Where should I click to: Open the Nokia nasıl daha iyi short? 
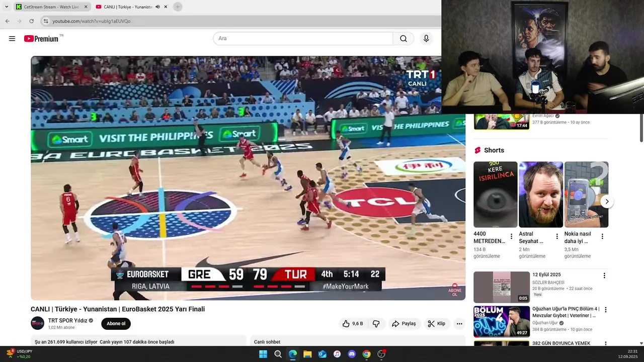point(586,195)
